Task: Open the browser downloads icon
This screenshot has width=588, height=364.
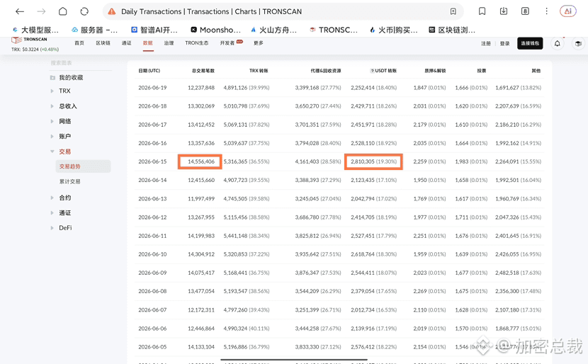Action: click(504, 11)
